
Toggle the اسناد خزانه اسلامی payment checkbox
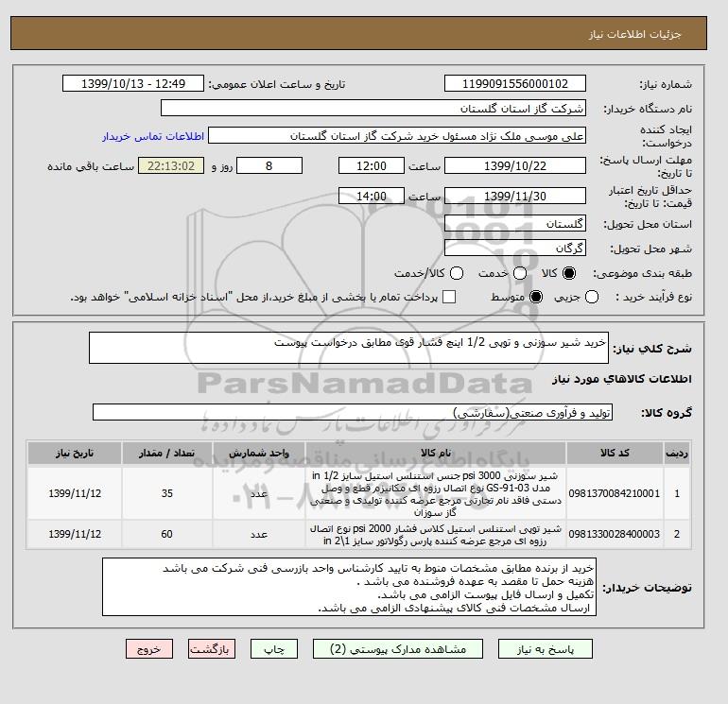click(449, 297)
